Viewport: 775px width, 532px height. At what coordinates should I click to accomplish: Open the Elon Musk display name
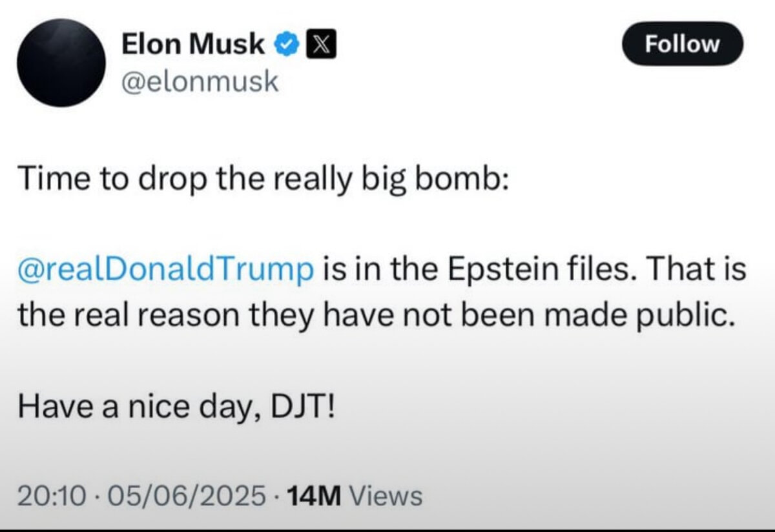(x=193, y=45)
